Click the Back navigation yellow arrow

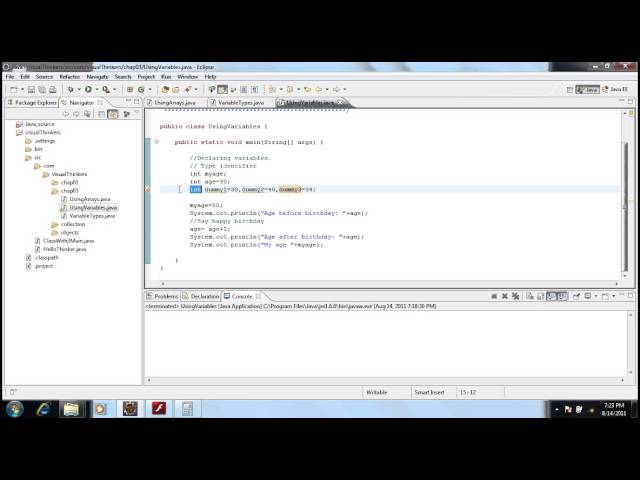click(319, 89)
